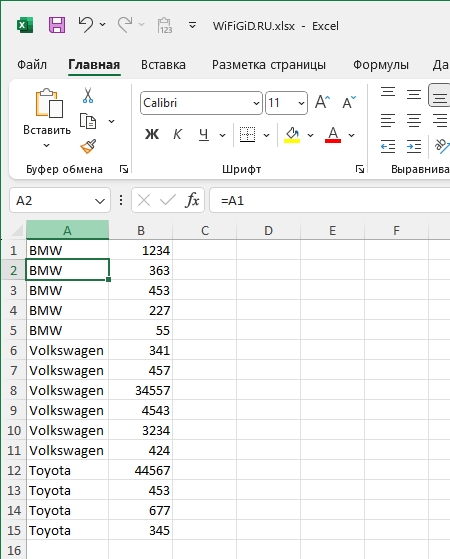Apply yellow fill color bucket
This screenshot has height=559, width=450.
[292, 135]
